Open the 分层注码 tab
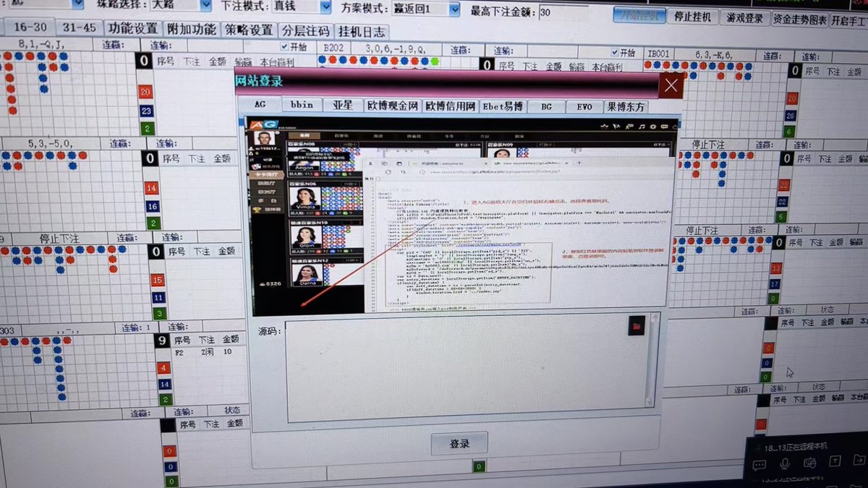The width and height of the screenshot is (868, 488). (305, 31)
